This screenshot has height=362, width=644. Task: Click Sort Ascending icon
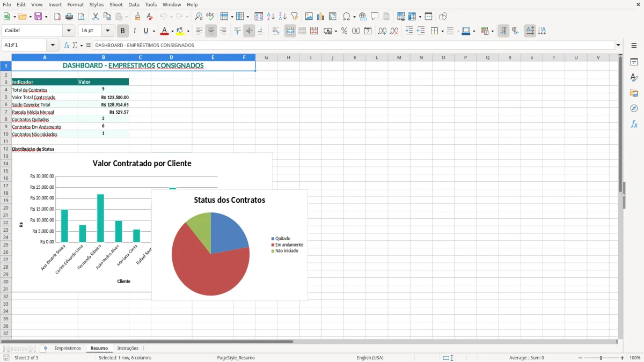click(271, 17)
